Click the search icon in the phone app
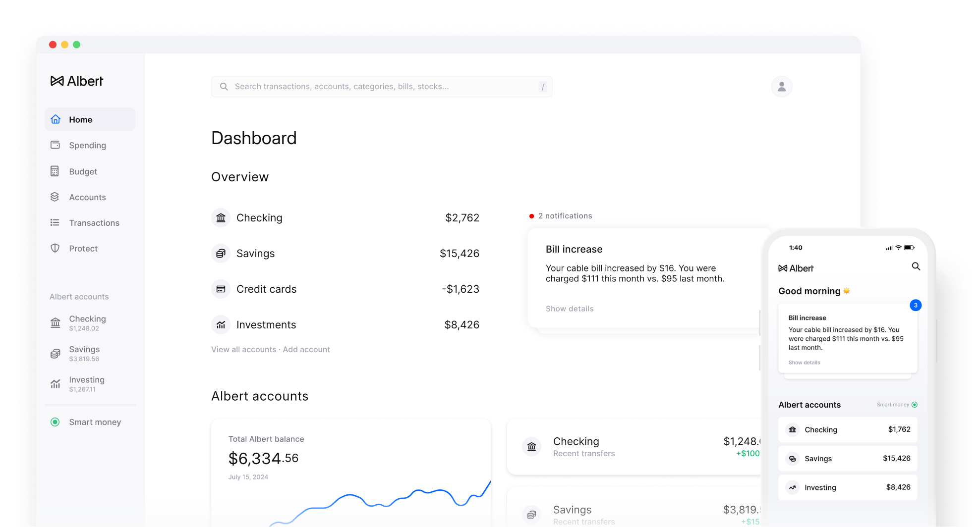This screenshot has height=527, width=980. tap(916, 266)
